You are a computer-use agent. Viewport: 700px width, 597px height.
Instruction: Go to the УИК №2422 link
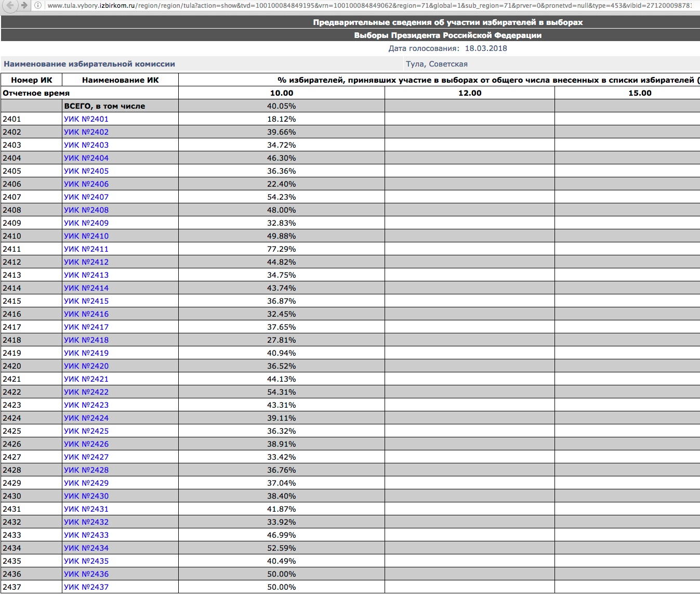pos(86,392)
